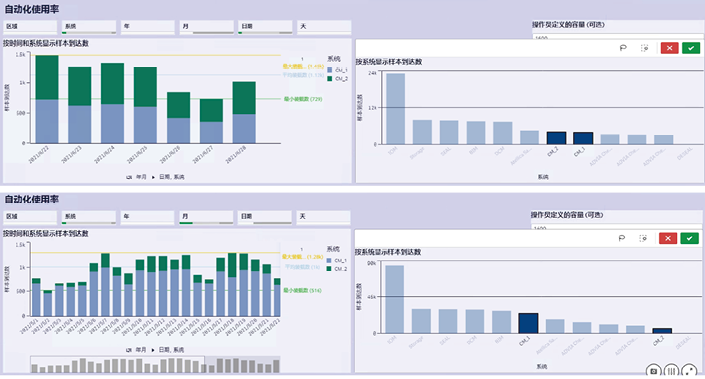Open the exploration menu icon beside the camera
This screenshot has width=705, height=379.
pyautogui.click(x=671, y=371)
